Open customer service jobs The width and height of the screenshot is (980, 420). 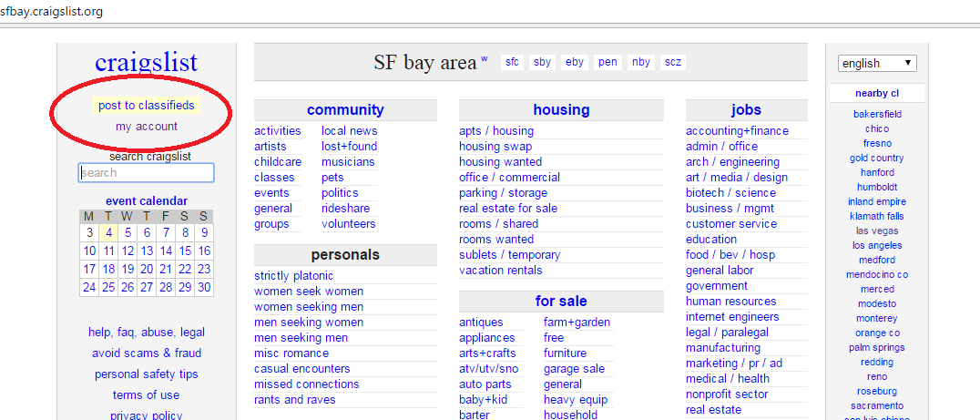coord(731,224)
